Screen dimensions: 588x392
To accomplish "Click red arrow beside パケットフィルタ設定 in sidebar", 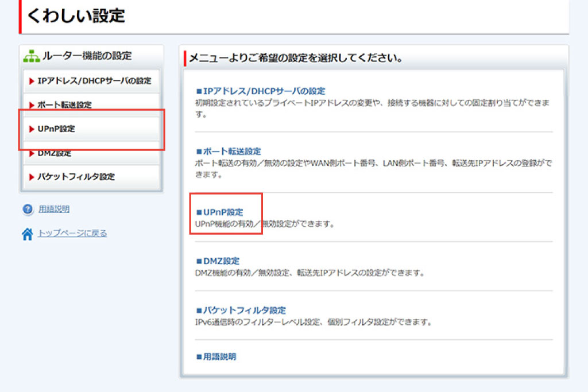I will [x=32, y=177].
